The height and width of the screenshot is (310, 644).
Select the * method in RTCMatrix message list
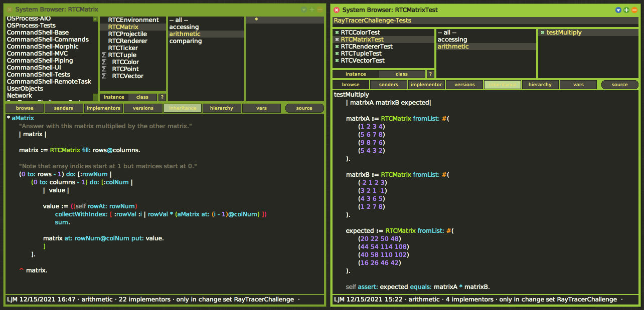pos(285,20)
